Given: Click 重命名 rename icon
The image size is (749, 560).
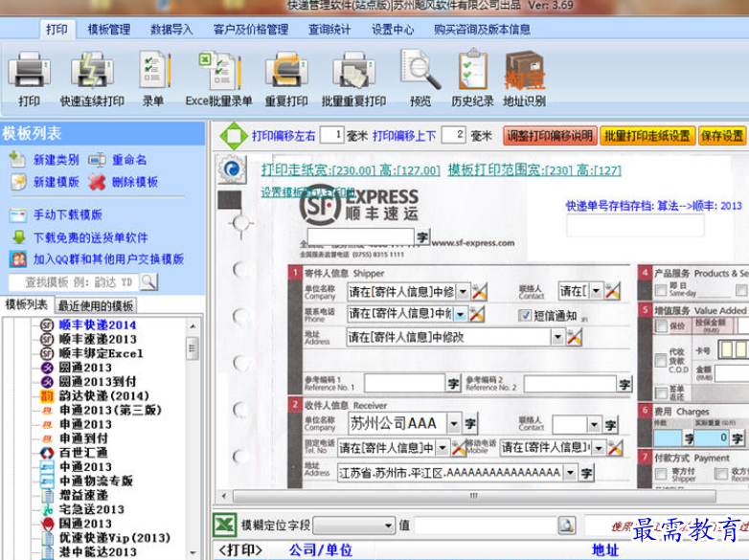Looking at the screenshot, I should tap(97, 160).
